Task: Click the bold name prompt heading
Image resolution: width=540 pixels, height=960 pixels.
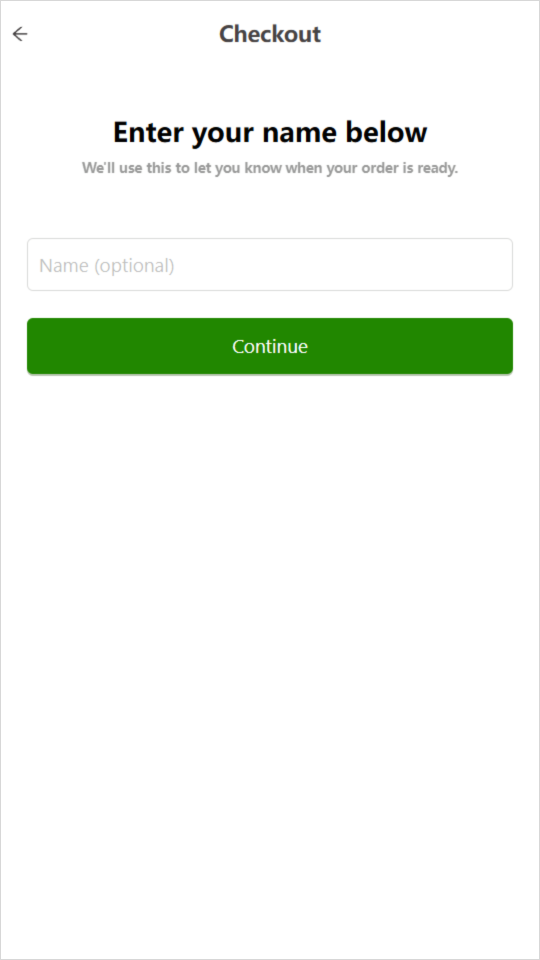Action: 270,132
